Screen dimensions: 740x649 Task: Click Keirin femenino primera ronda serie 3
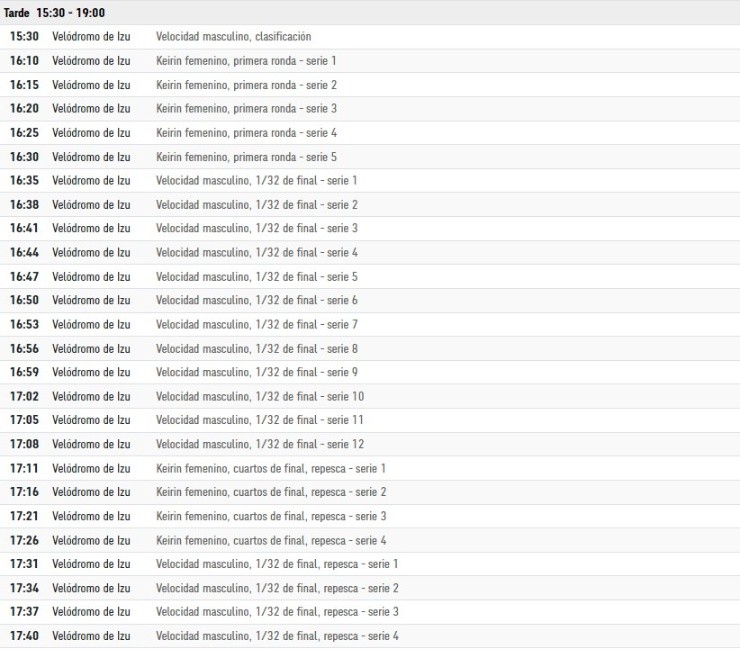click(x=246, y=109)
